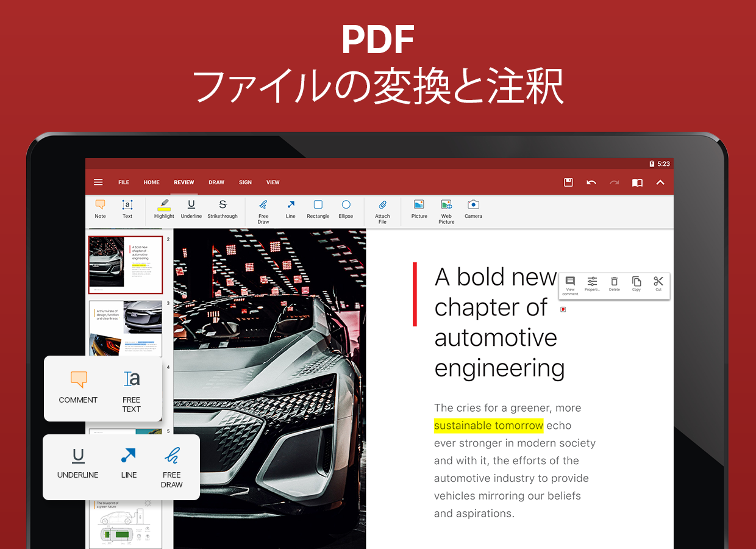Select the REVIEW tab
The image size is (756, 549).
(184, 182)
